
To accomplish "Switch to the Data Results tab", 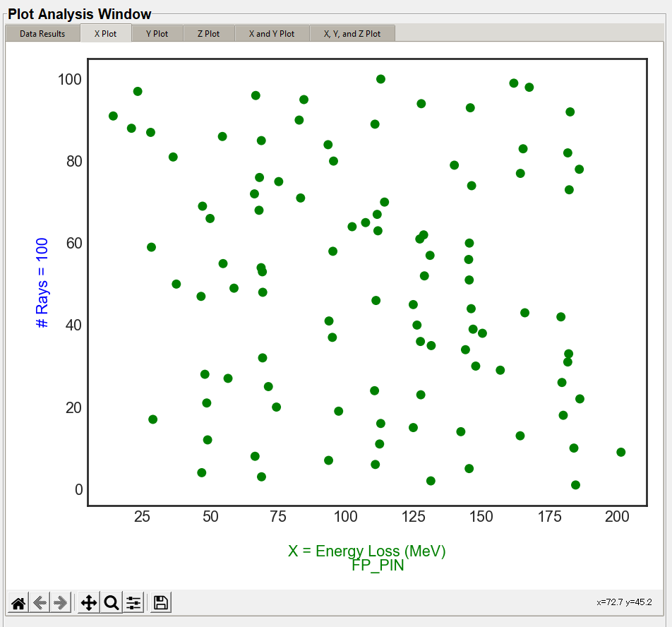I will coord(42,34).
